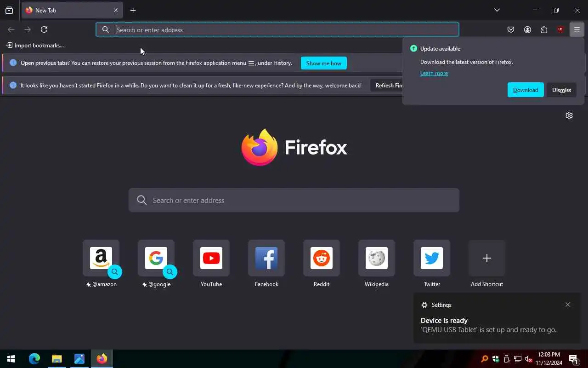
Task: Click Safely Remove Hardware USB tray icon
Action: [507, 359]
